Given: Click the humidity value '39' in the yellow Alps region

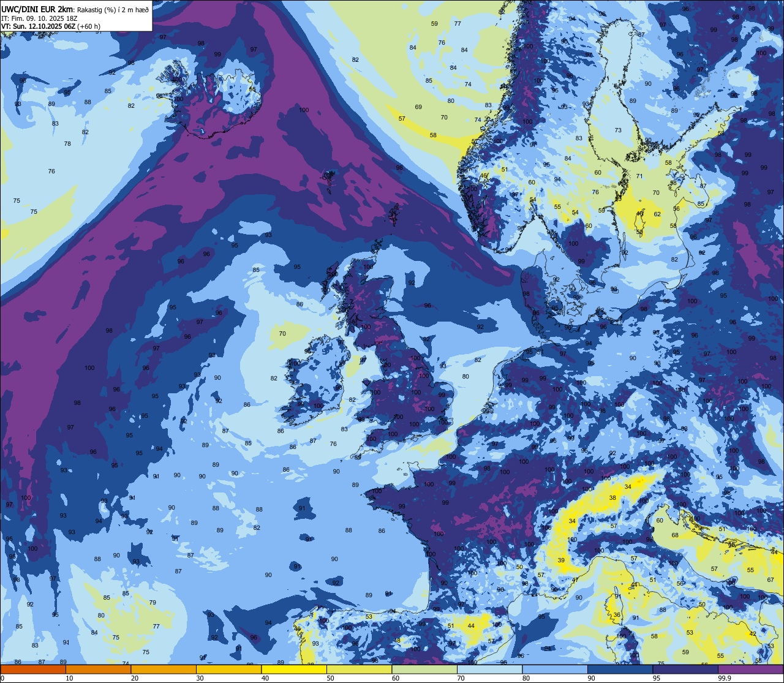Looking at the screenshot, I should point(561,561).
